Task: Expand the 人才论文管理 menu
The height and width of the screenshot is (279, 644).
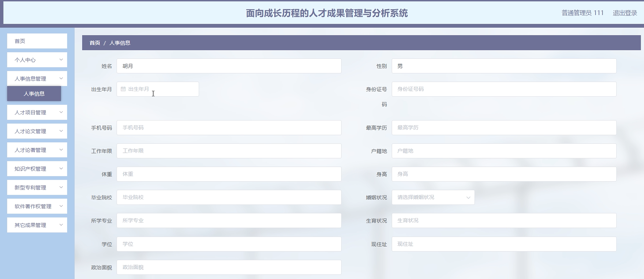Action: [37, 131]
